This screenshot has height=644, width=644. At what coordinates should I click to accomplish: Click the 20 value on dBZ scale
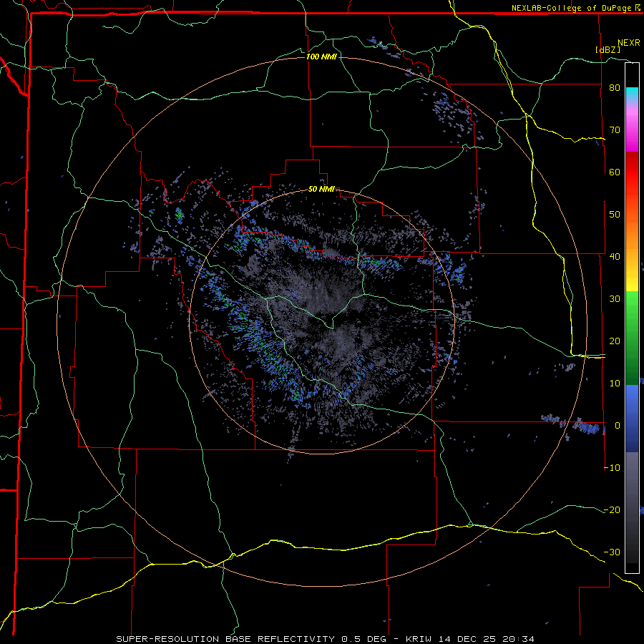pyautogui.click(x=615, y=341)
